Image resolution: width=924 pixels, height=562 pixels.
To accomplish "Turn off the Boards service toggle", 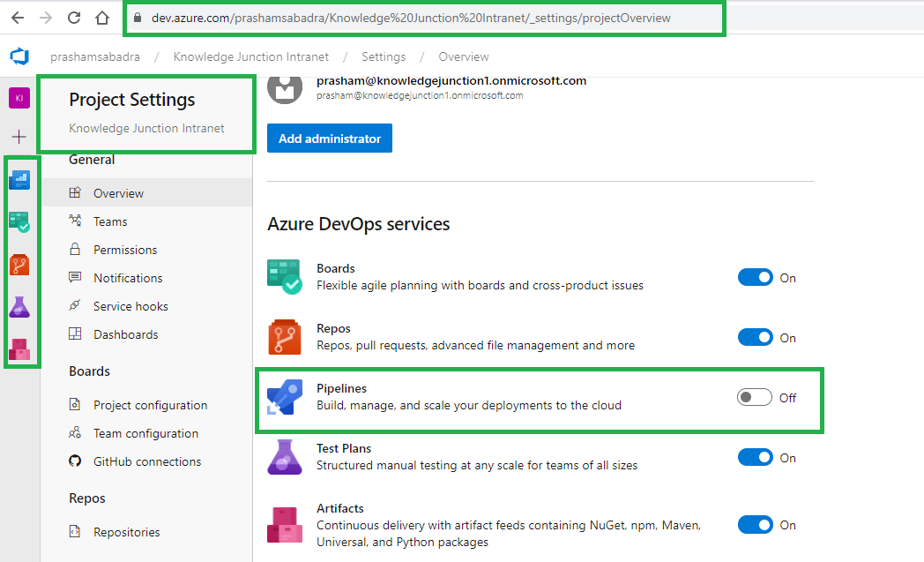I will click(755, 277).
